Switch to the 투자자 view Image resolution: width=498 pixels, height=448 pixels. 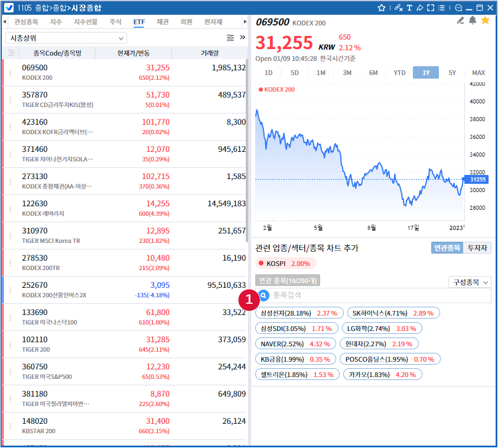[478, 248]
